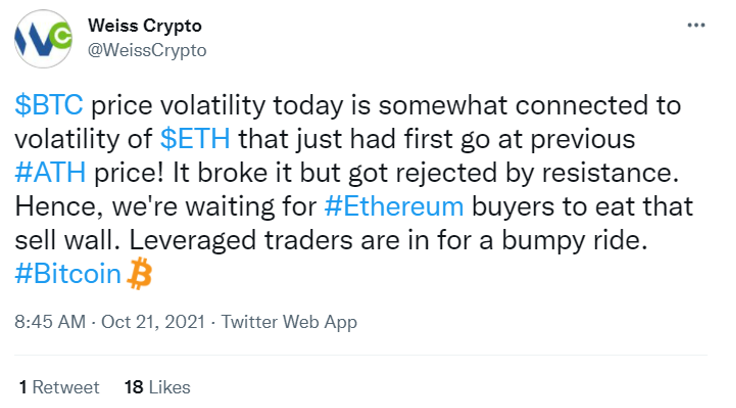Click the Oct 21, 2021 date

tap(153, 322)
